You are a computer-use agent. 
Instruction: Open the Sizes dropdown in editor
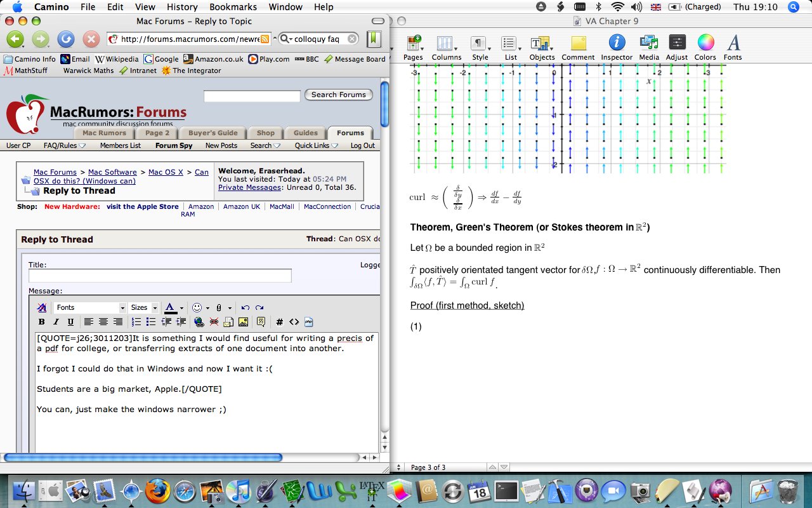[x=143, y=307]
